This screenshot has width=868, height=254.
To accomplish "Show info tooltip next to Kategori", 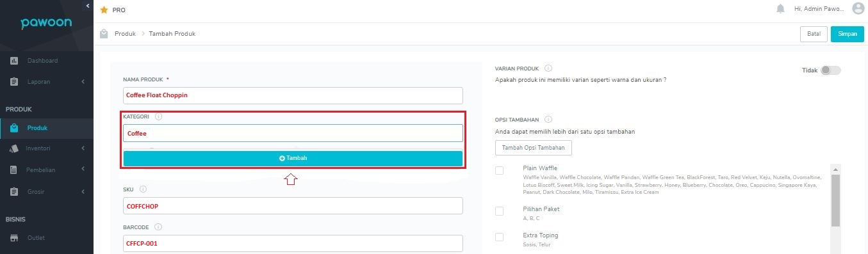I will click(x=158, y=117).
